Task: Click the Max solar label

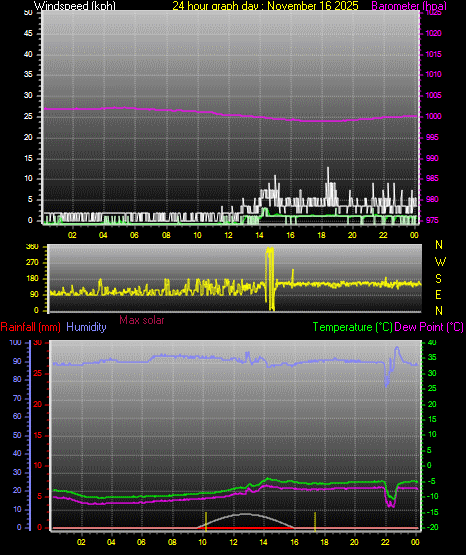Action: coord(142,320)
